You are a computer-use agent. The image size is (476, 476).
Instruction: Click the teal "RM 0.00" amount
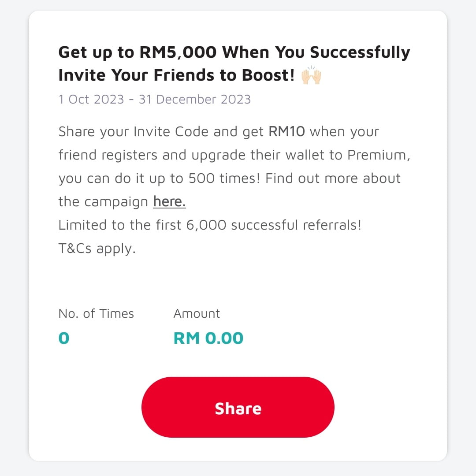coord(208,338)
